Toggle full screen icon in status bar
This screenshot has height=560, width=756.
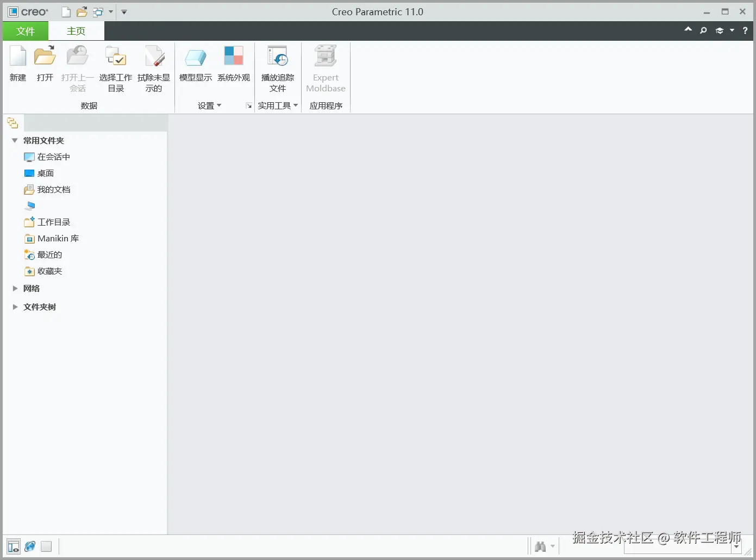click(46, 546)
